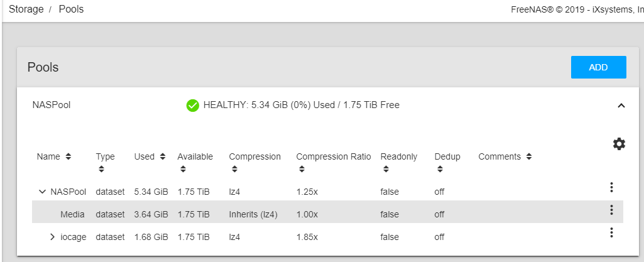Go to Storage in the breadcrumb
Viewport: 644px width, 262px height.
pos(26,9)
